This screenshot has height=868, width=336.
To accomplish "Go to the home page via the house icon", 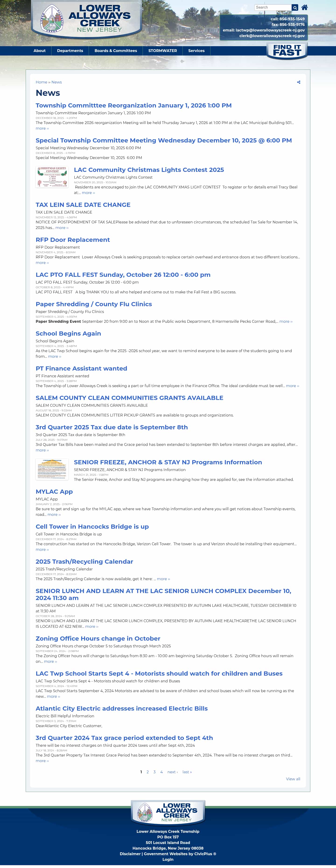I will 304,7.
